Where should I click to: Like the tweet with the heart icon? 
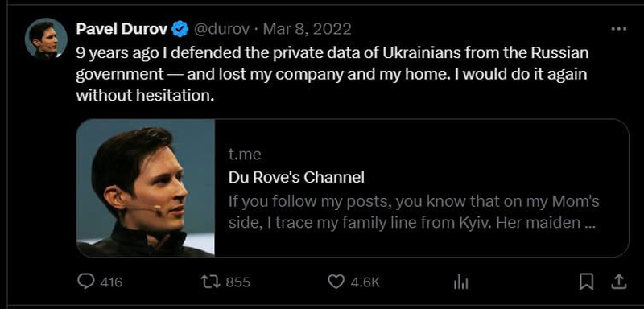(x=336, y=282)
